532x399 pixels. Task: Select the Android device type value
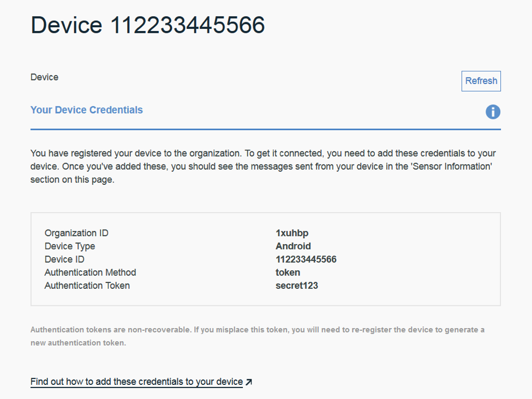click(x=293, y=246)
